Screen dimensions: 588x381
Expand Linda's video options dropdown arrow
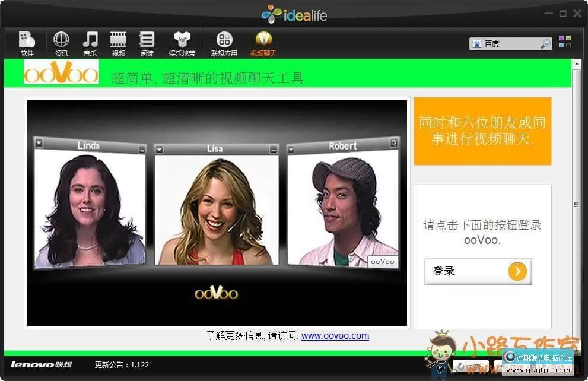[39, 142]
